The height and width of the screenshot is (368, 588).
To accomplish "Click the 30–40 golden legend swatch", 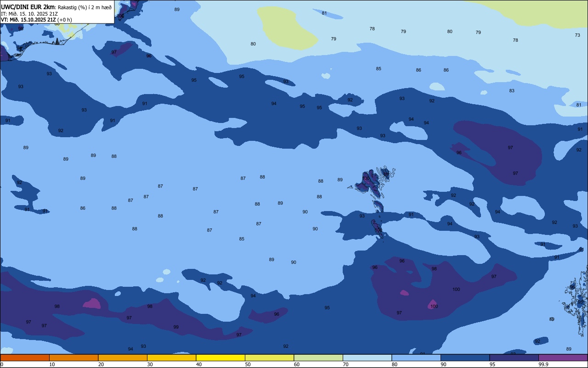I will pyautogui.click(x=171, y=357).
